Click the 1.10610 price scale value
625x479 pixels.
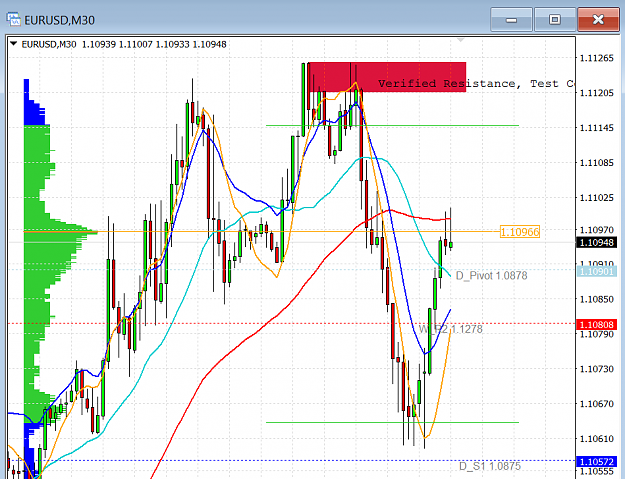[596, 439]
